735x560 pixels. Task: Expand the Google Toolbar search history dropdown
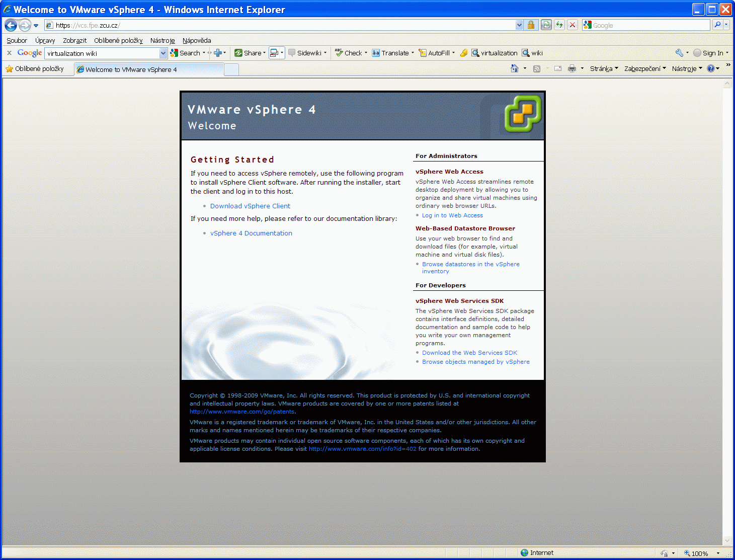[163, 53]
